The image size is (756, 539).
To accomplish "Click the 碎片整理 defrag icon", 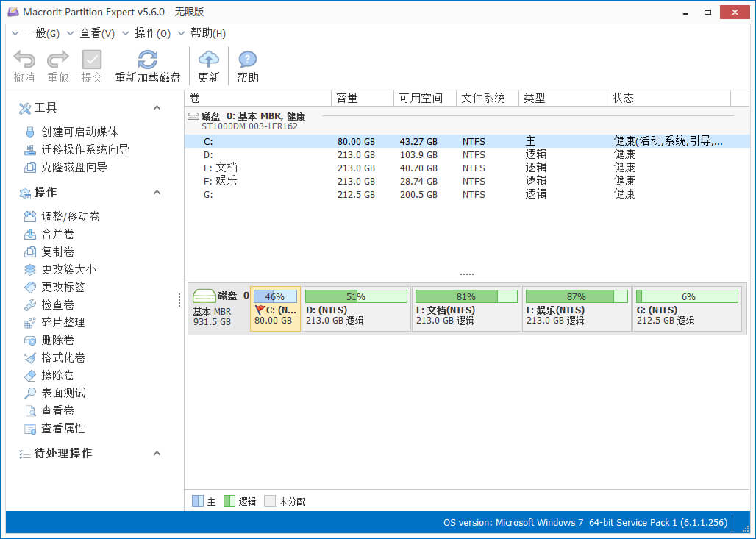I will click(x=30, y=323).
